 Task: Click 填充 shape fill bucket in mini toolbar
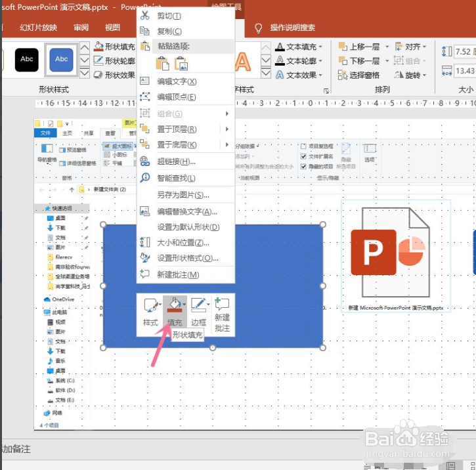[x=175, y=311]
